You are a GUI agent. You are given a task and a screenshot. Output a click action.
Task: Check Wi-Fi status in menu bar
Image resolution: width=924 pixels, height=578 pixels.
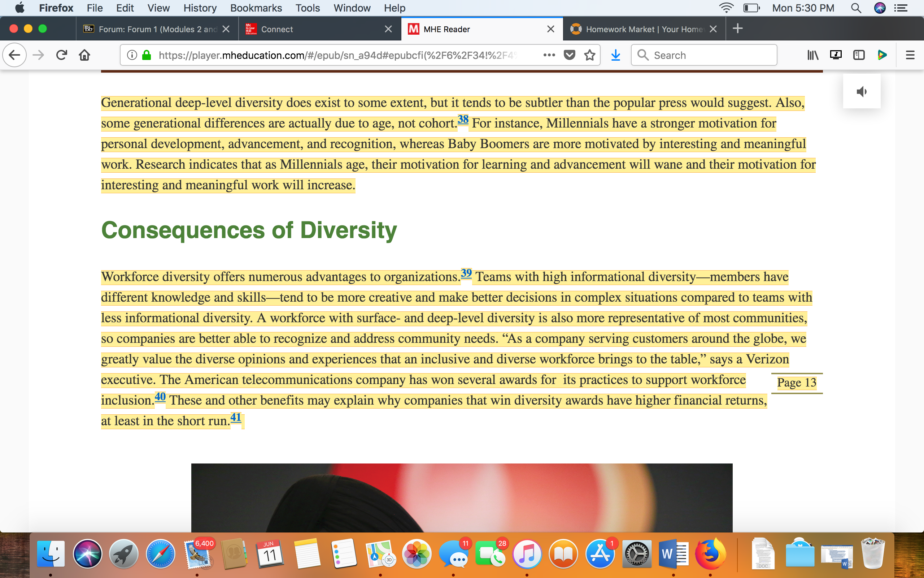726,8
